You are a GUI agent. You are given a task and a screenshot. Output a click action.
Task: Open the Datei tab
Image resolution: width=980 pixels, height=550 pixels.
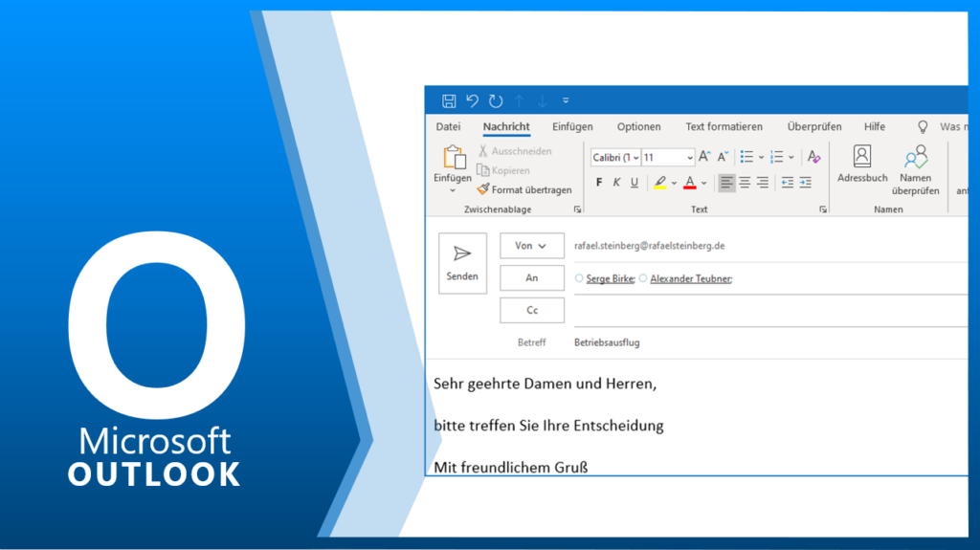(x=448, y=126)
